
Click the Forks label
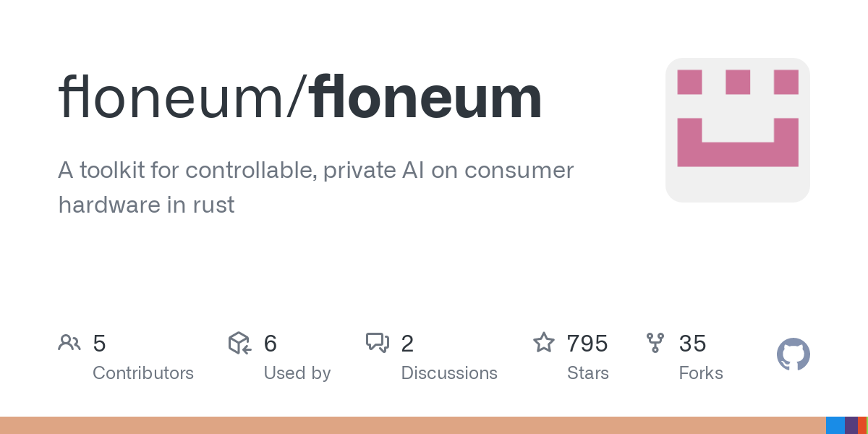tap(701, 373)
